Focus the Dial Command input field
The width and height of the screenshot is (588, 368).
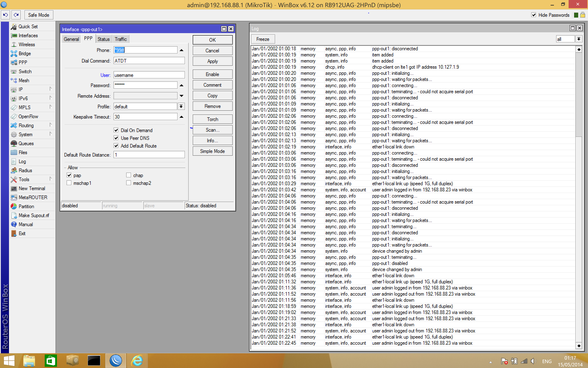pos(149,61)
